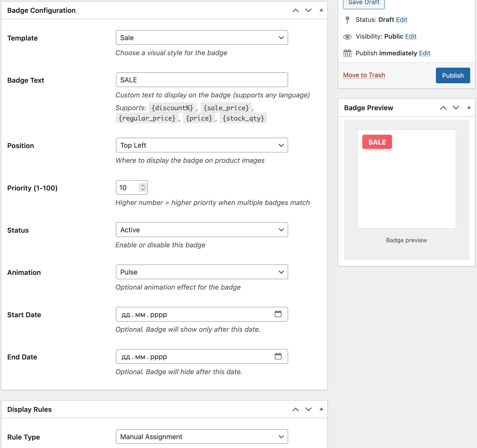Move Badge Preview panel up

[443, 108]
